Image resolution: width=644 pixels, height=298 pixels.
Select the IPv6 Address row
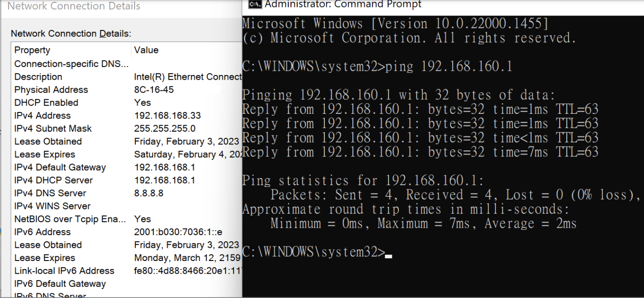point(42,232)
